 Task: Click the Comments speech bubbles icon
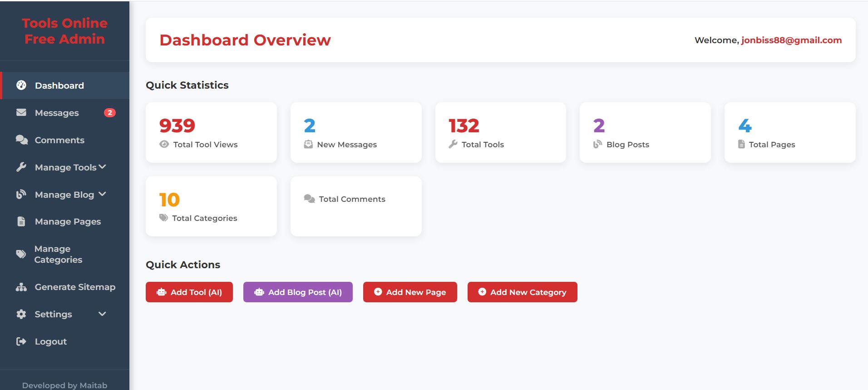21,140
